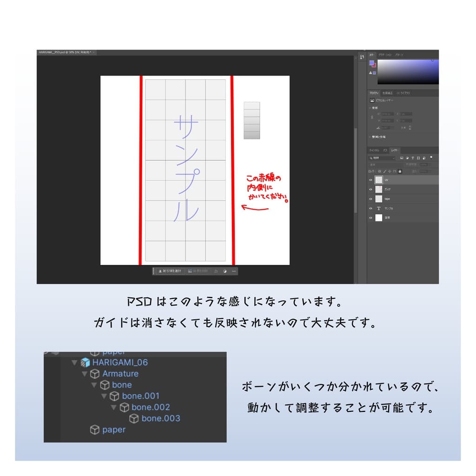Viewport: 476px width, 476px height.
Task: Select the lock position icon in Layers panel
Action: 390,171
